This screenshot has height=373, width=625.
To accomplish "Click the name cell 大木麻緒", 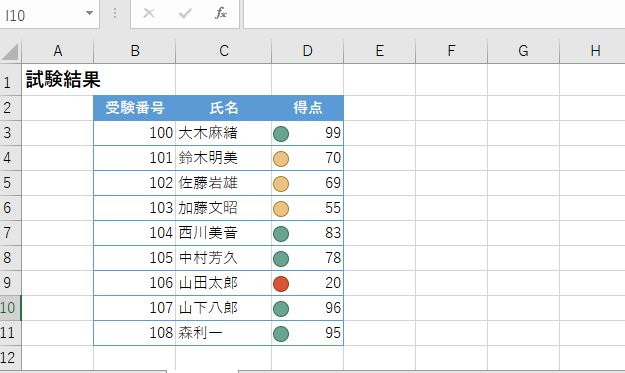I will coord(224,133).
